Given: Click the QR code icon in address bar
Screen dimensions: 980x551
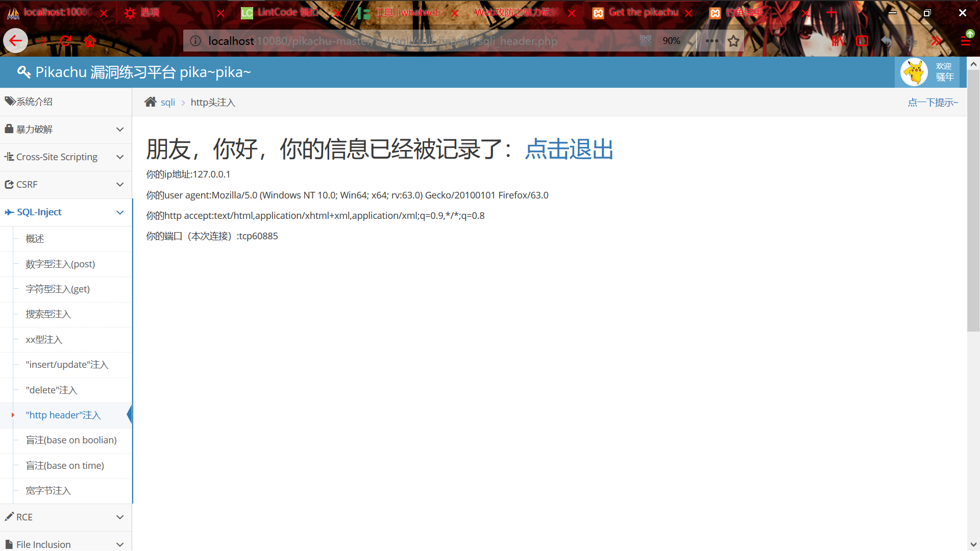Looking at the screenshot, I should (x=646, y=41).
